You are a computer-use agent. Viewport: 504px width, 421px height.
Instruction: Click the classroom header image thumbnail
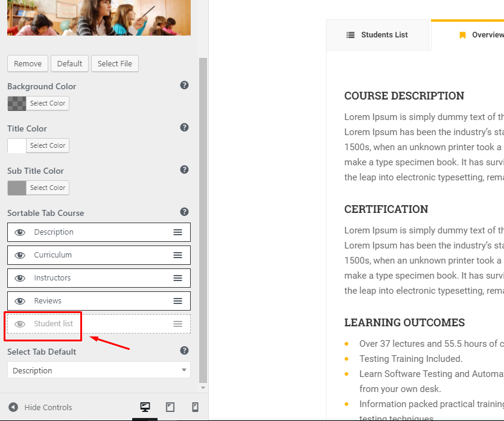[99, 17]
